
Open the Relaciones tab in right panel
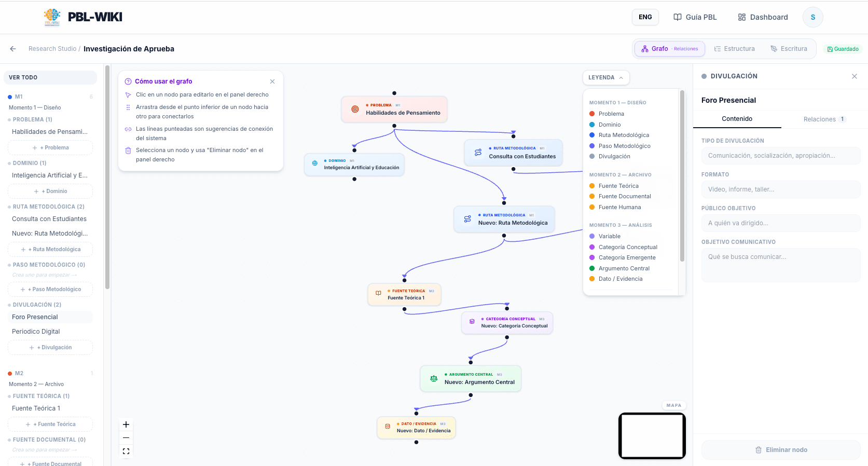coord(824,119)
